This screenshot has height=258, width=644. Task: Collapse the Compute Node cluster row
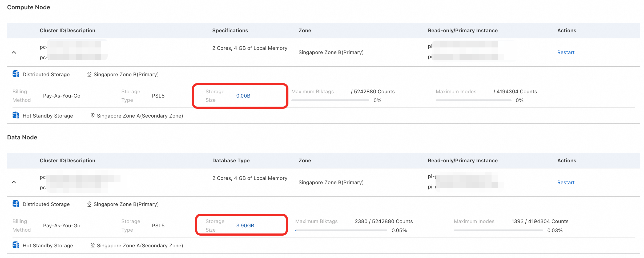[14, 53]
